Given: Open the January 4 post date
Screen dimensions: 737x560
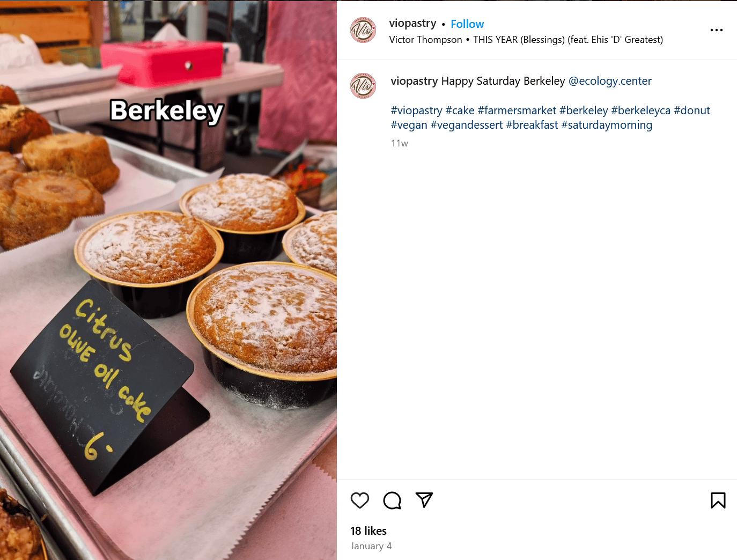Looking at the screenshot, I should tap(371, 546).
